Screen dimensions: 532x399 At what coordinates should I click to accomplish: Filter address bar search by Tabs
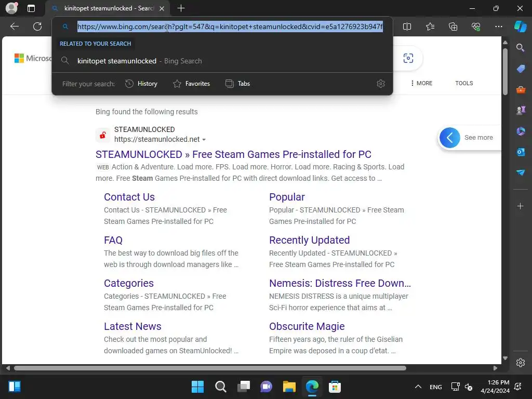pyautogui.click(x=237, y=84)
